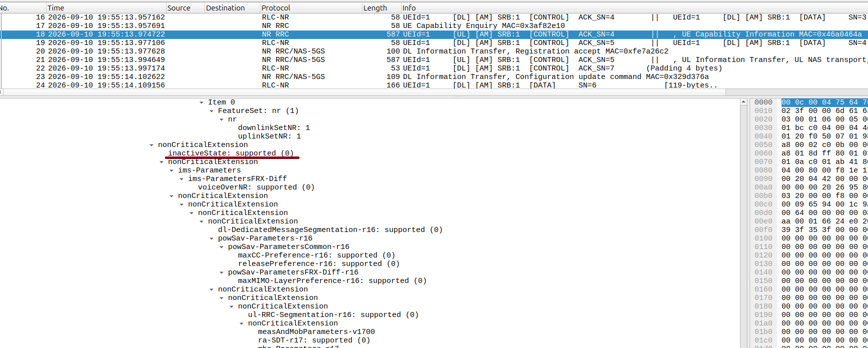Collapse nonCriticalExtension directly above measAndMobParameters-v1700

click(x=241, y=323)
